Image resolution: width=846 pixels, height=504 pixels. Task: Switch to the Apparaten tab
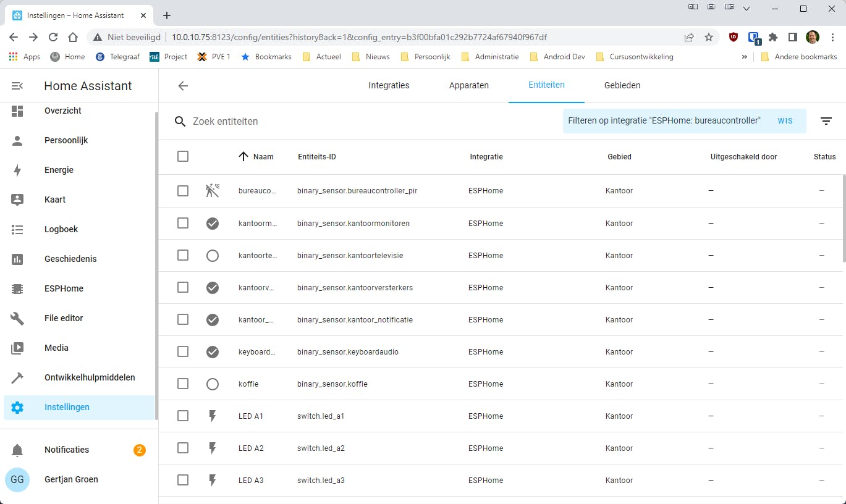[x=468, y=85]
